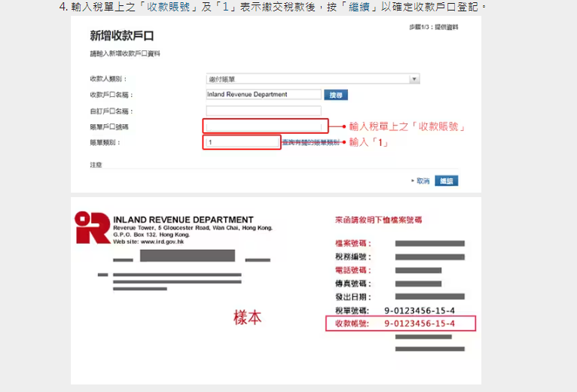This screenshot has height=392, width=577.
Task: Click the dropdown arrow of 收款人類別
Action: [414, 79]
